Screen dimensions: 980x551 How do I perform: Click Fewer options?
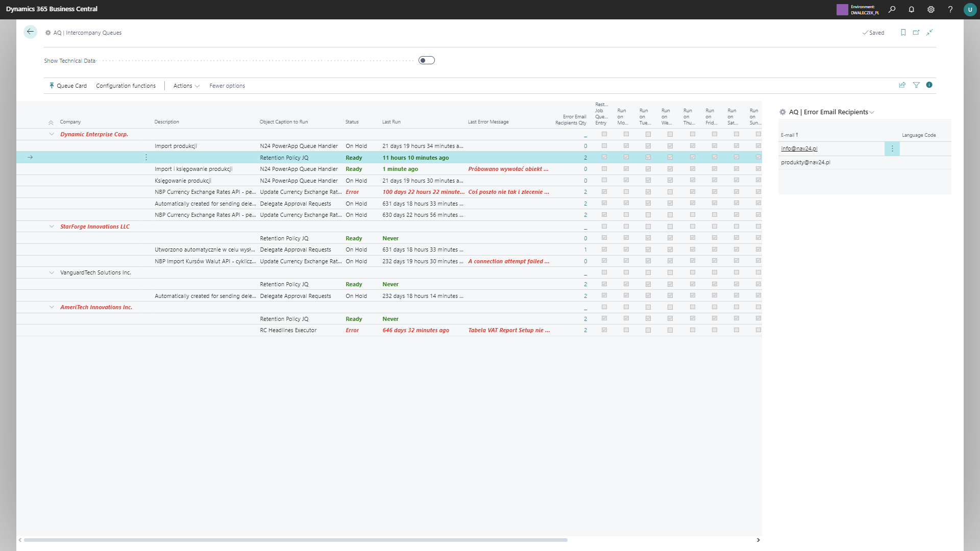[x=227, y=86]
